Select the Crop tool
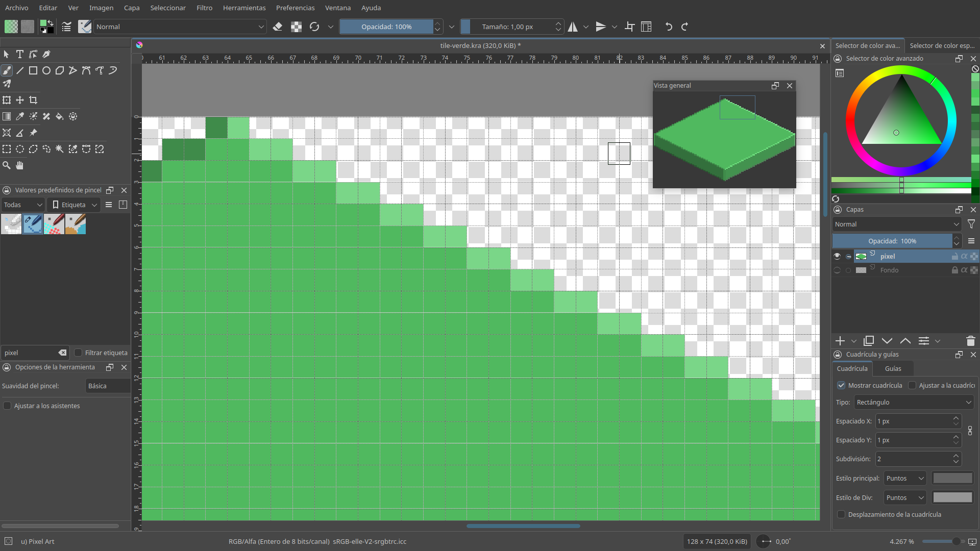980x551 pixels. [x=33, y=100]
